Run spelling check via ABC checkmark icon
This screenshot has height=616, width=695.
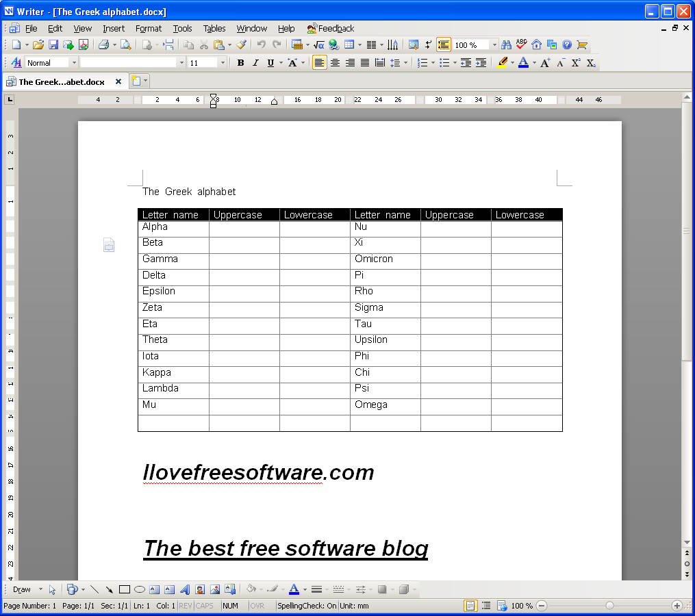(521, 44)
